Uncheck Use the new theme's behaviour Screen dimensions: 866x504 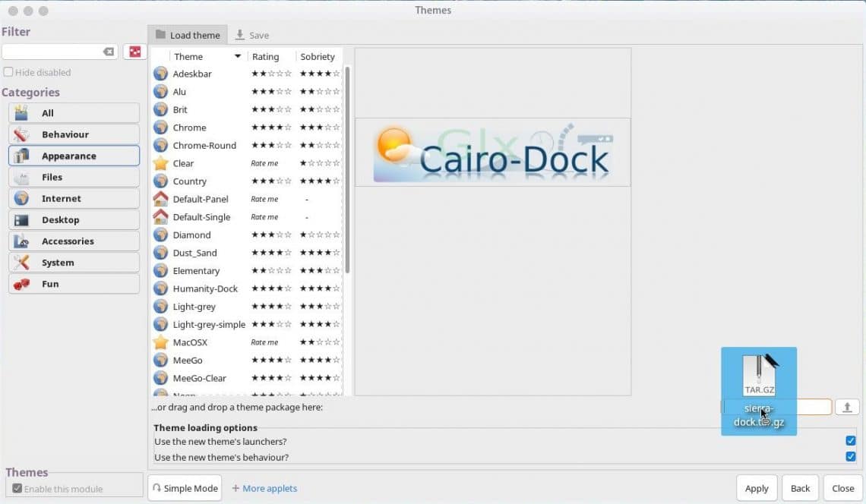850,457
